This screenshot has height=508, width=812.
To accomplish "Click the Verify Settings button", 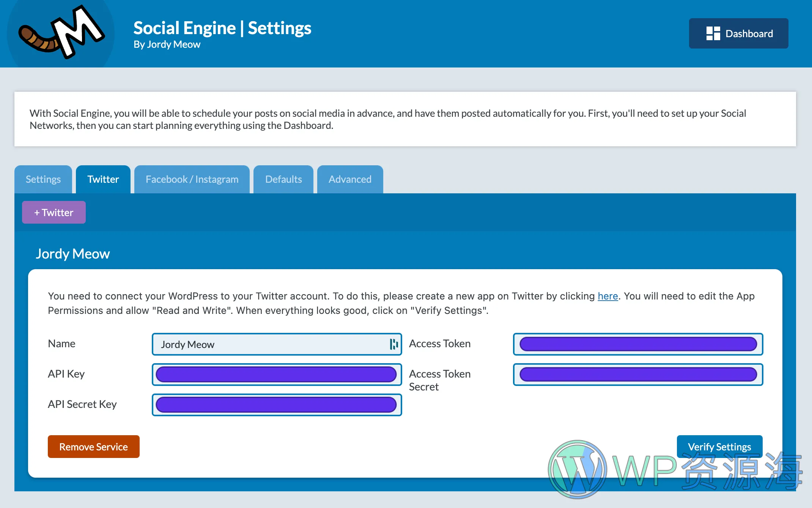I will pyautogui.click(x=719, y=447).
